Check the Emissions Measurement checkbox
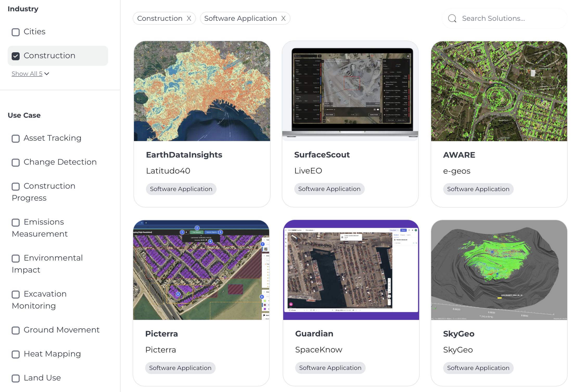Screen dimensions: 575x392 coord(16,223)
